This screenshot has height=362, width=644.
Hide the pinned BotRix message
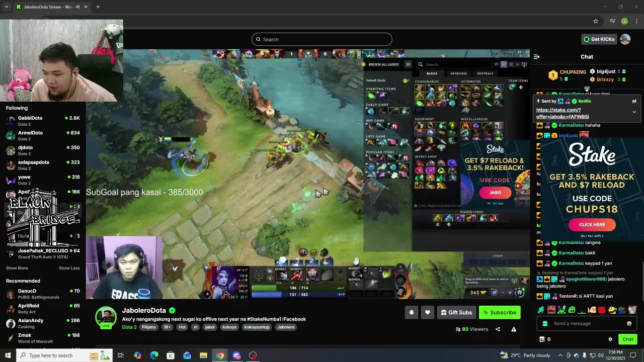pyautogui.click(x=634, y=101)
